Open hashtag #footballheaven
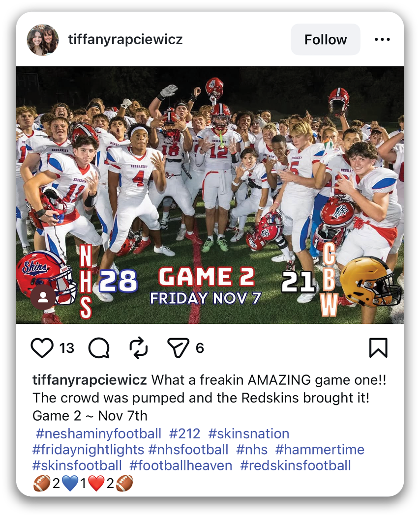Viewport: 420px width, 517px height. [181, 465]
